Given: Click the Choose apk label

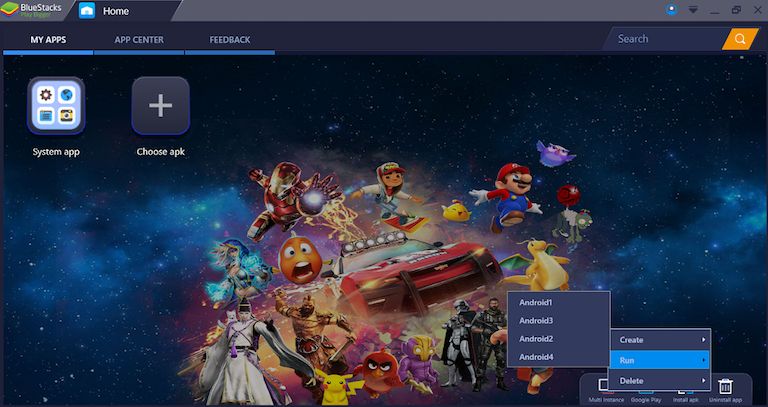Looking at the screenshot, I should click(161, 152).
